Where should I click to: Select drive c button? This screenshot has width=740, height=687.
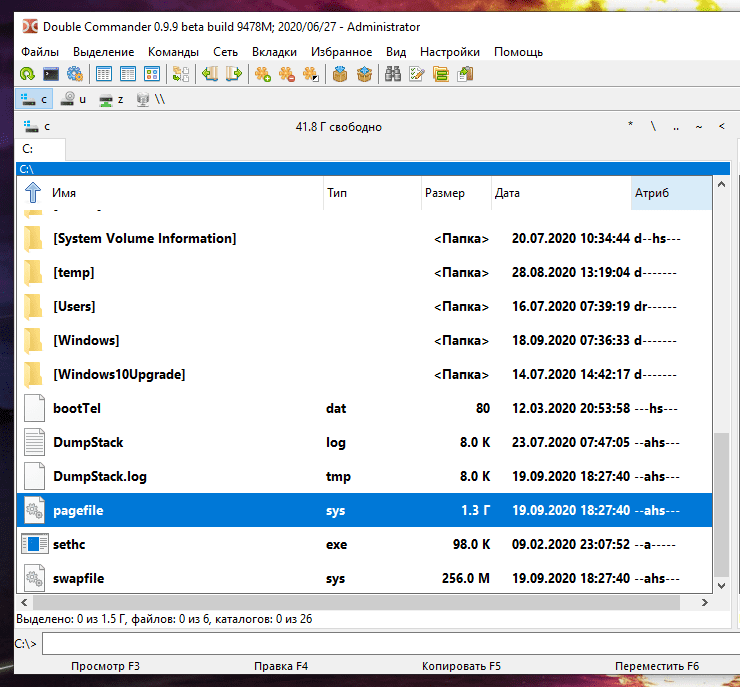point(34,99)
